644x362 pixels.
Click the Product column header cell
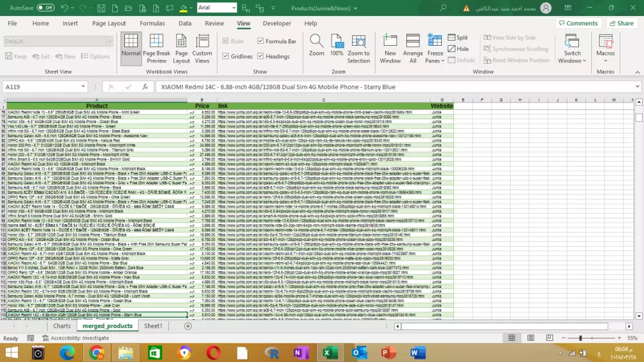97,106
